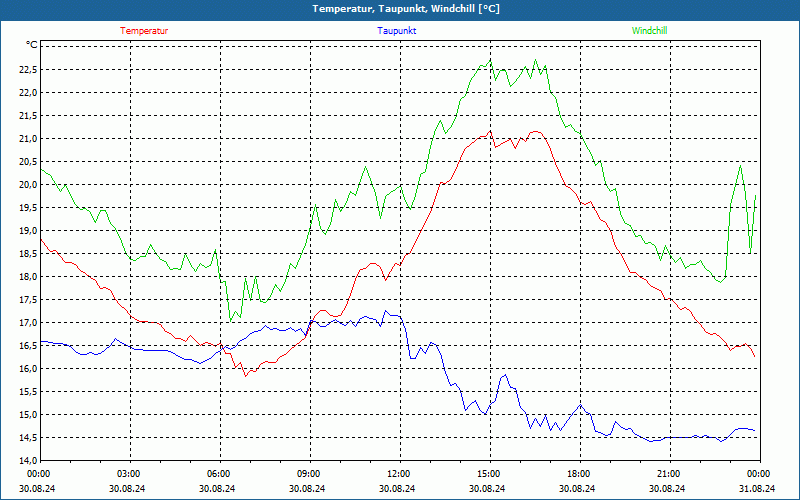Click the 31.08.24 date label
Image resolution: width=800 pixels, height=500 pixels.
click(757, 488)
